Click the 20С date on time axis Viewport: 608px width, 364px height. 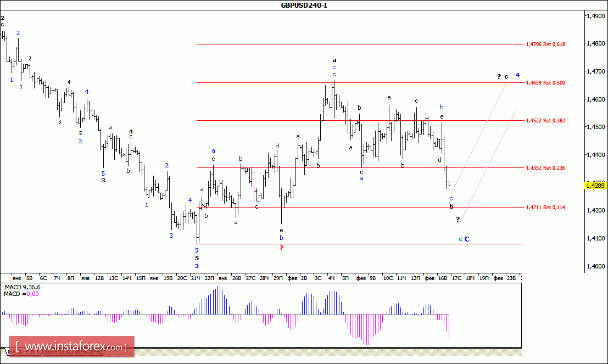(182, 278)
